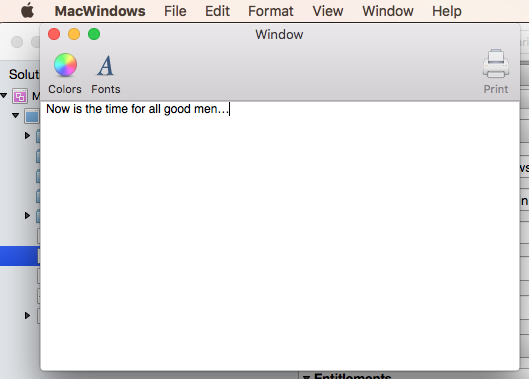Zoom the Window with green button

coord(94,34)
